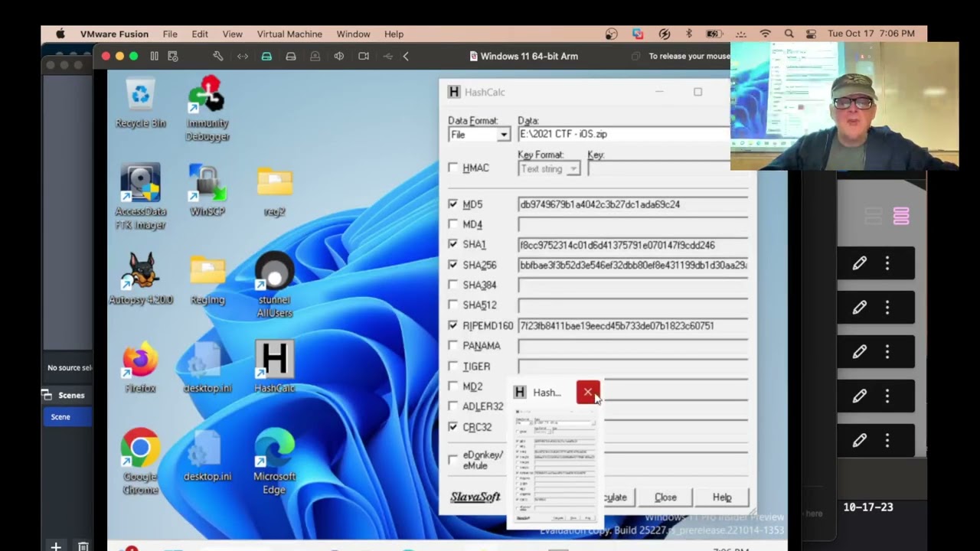The height and width of the screenshot is (551, 980).
Task: Click the VMware sound device icon
Action: (339, 56)
